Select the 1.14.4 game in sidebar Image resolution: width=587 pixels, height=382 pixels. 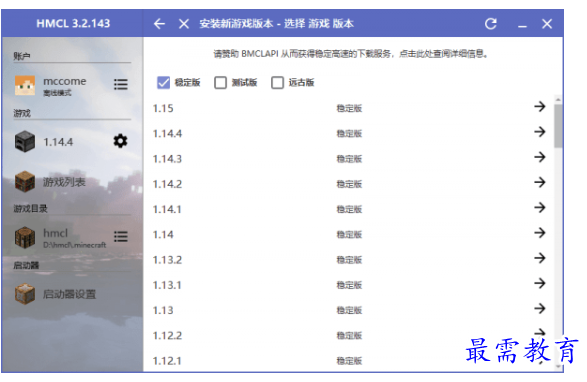tap(58, 142)
